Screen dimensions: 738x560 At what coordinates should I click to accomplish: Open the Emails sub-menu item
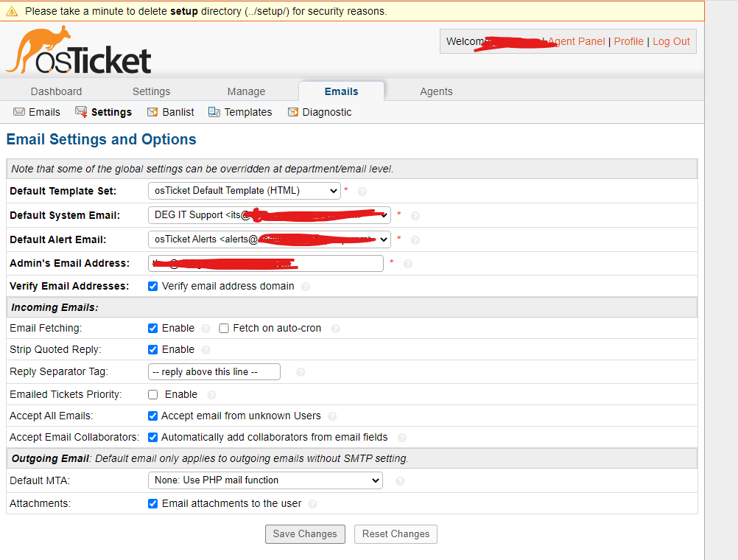tap(37, 112)
